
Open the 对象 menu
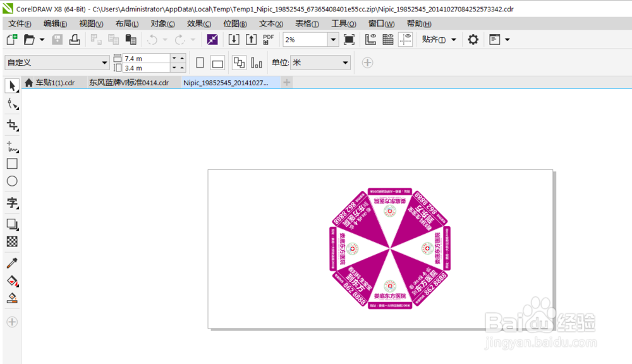coord(162,24)
